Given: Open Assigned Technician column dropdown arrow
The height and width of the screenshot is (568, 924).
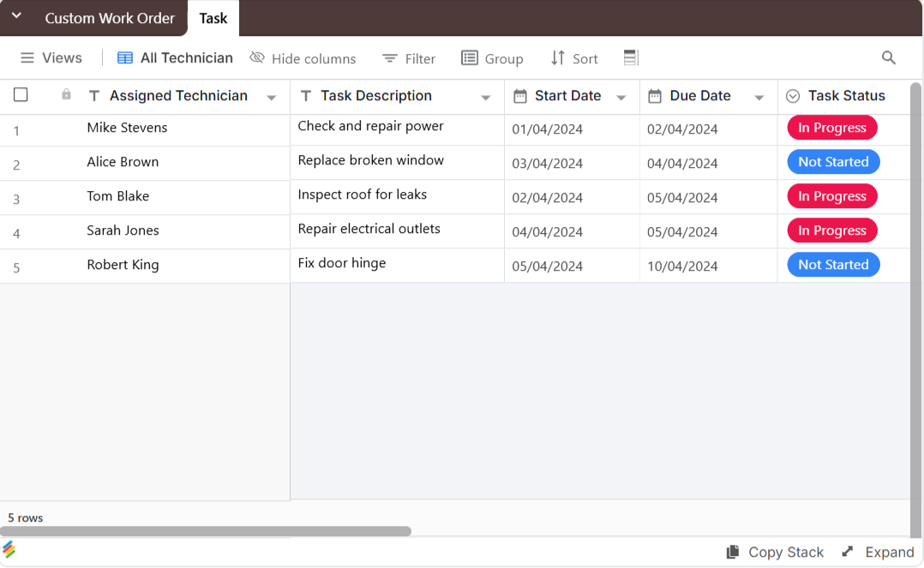Looking at the screenshot, I should pyautogui.click(x=272, y=98).
